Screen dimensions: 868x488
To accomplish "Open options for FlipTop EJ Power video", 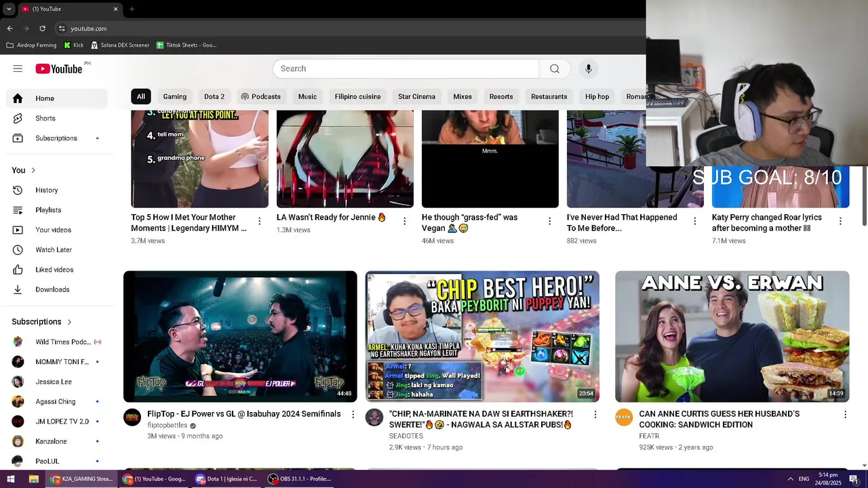I will pyautogui.click(x=353, y=414).
